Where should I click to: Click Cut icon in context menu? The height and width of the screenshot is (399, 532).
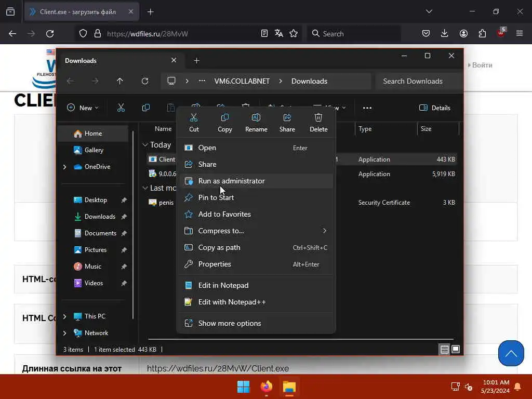[x=194, y=123]
